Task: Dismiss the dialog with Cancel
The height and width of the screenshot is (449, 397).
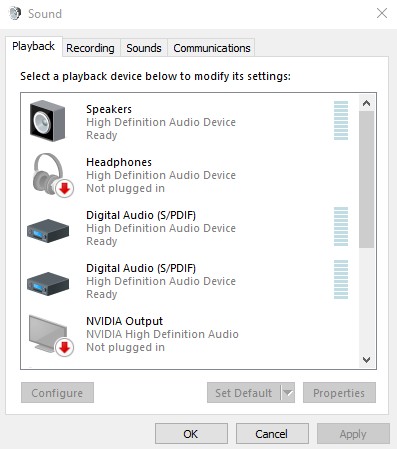Action: 272,434
